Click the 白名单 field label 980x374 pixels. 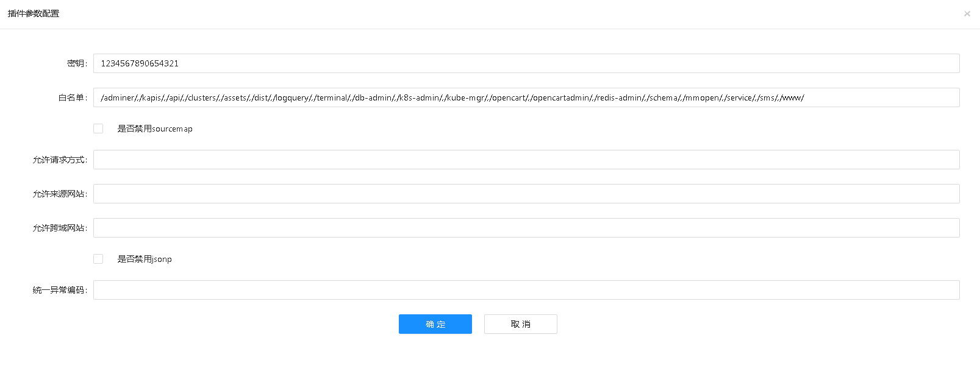[73, 97]
